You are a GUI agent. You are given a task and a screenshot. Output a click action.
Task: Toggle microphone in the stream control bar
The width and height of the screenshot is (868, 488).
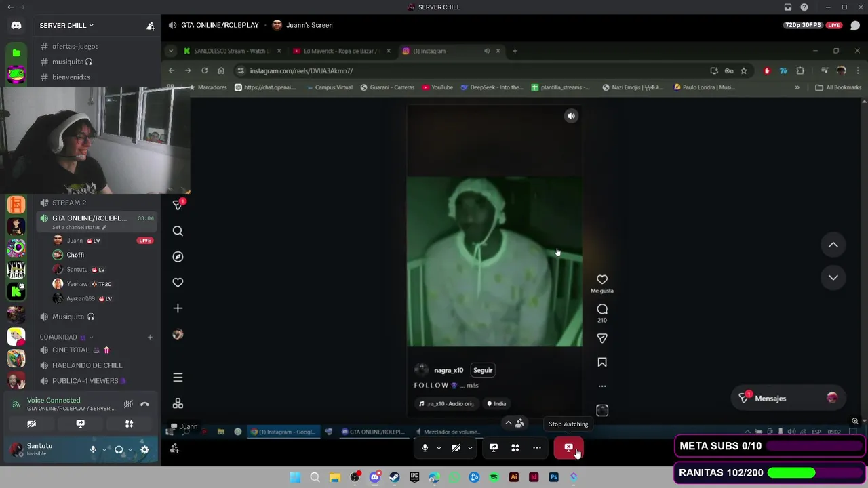(x=425, y=447)
